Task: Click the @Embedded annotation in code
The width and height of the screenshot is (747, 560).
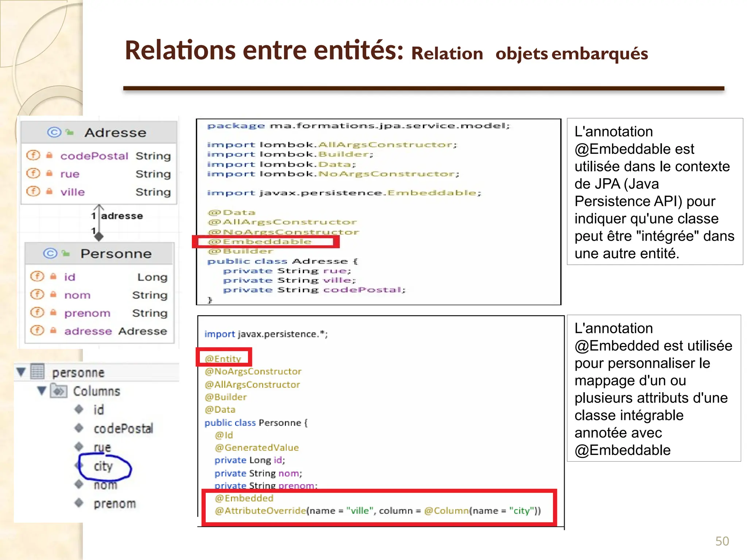Action: click(x=244, y=498)
